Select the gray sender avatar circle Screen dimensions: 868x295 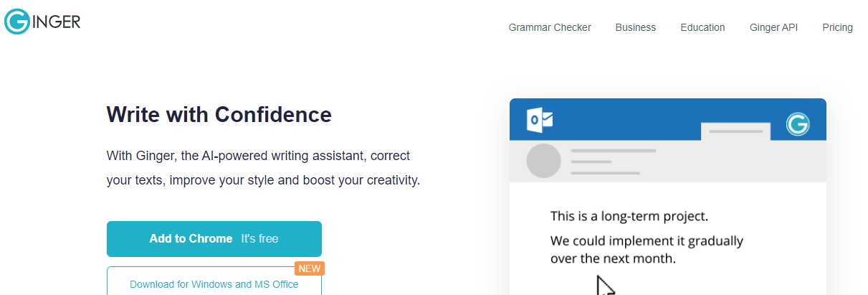543,161
